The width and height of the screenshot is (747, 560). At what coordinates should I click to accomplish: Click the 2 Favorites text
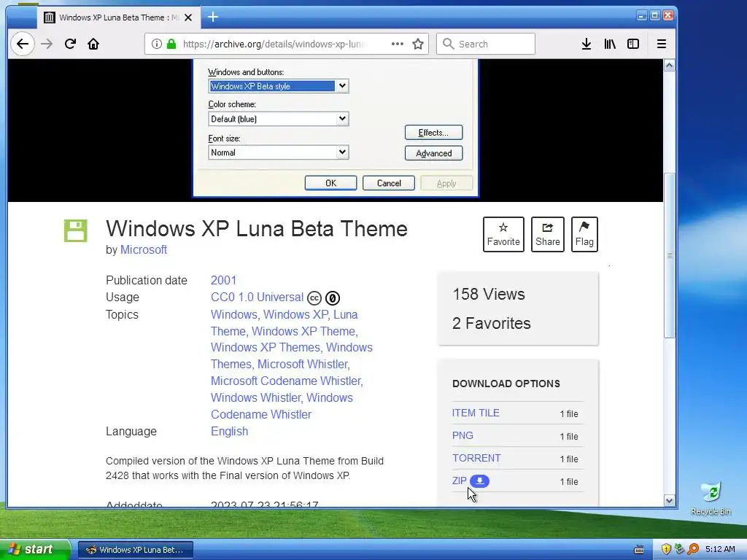click(x=492, y=323)
